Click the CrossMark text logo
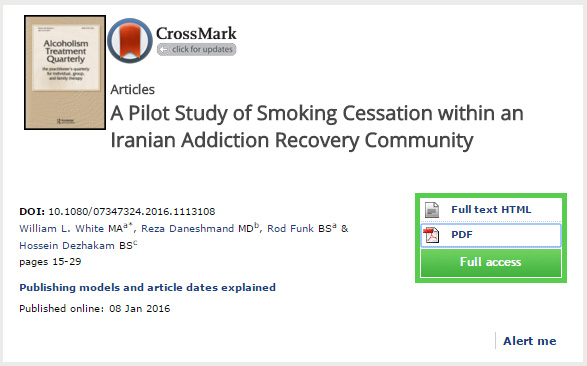The width and height of the screenshot is (587, 366). [196, 33]
